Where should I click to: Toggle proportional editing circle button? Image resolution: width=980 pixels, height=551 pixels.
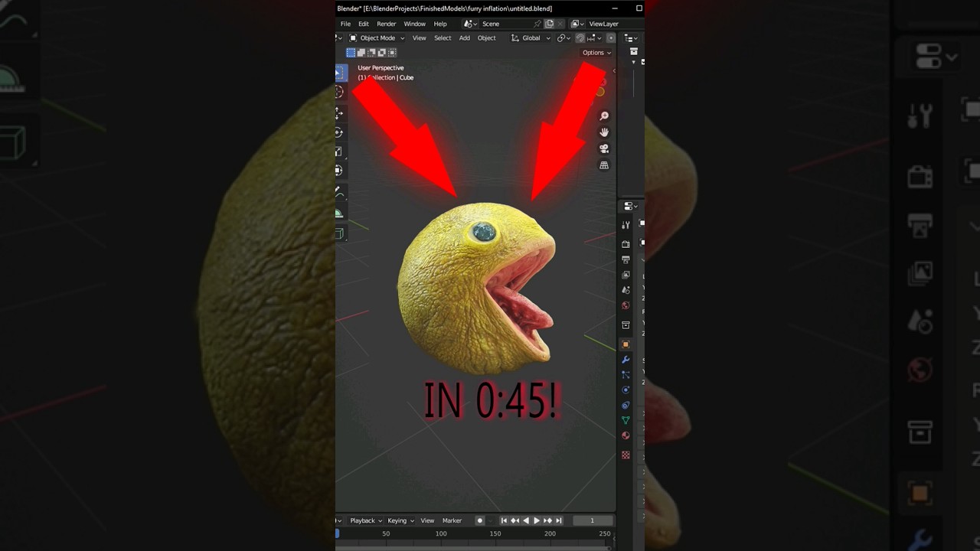click(x=610, y=38)
